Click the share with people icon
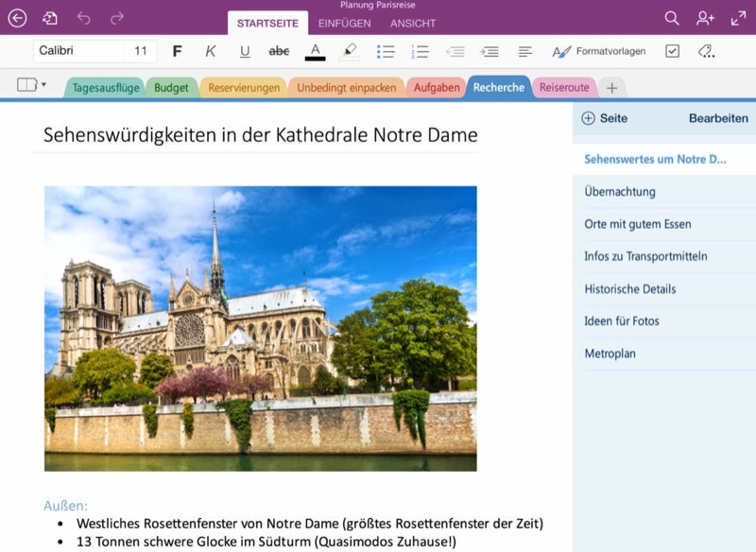The image size is (756, 552). (705, 18)
